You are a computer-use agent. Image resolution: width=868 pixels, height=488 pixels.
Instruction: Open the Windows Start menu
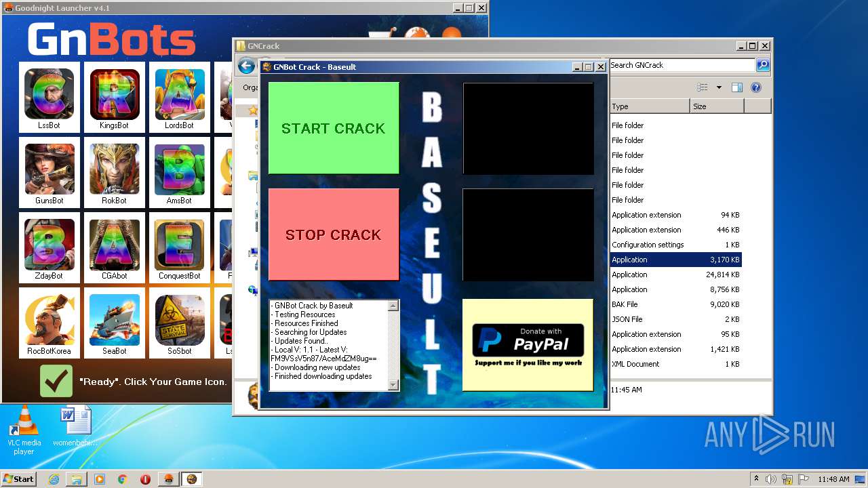click(x=18, y=479)
